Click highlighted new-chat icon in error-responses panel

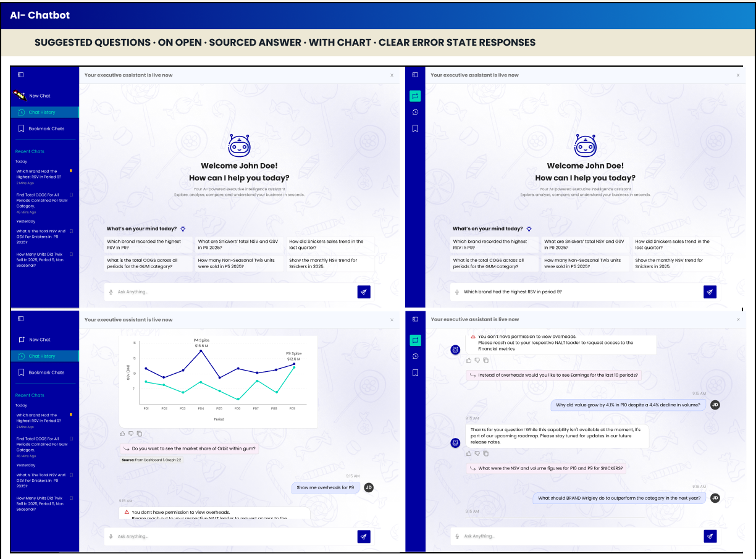(x=415, y=340)
